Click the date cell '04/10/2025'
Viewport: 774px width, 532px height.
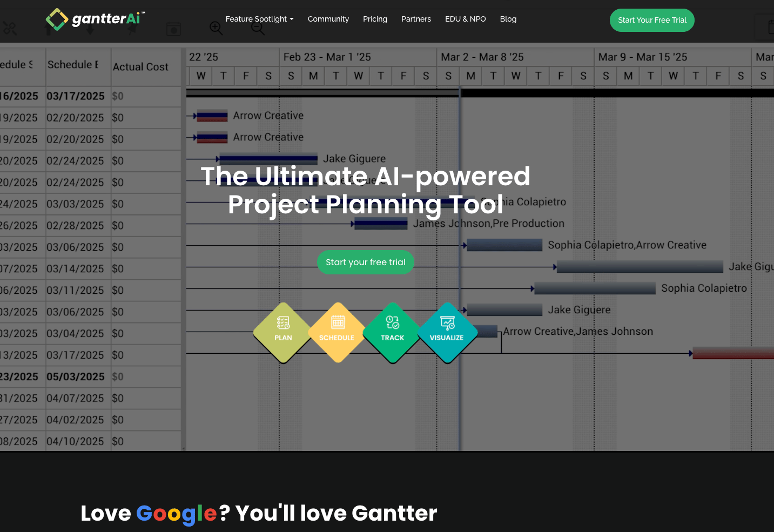(x=75, y=441)
